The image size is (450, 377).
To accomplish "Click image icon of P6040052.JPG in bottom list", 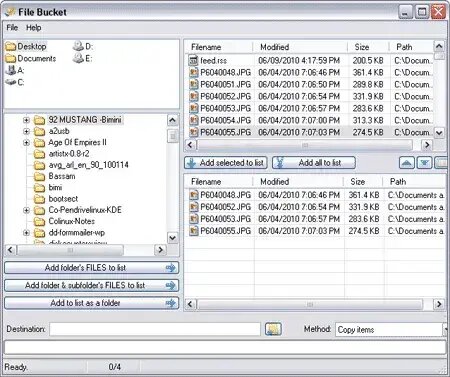I will (194, 207).
